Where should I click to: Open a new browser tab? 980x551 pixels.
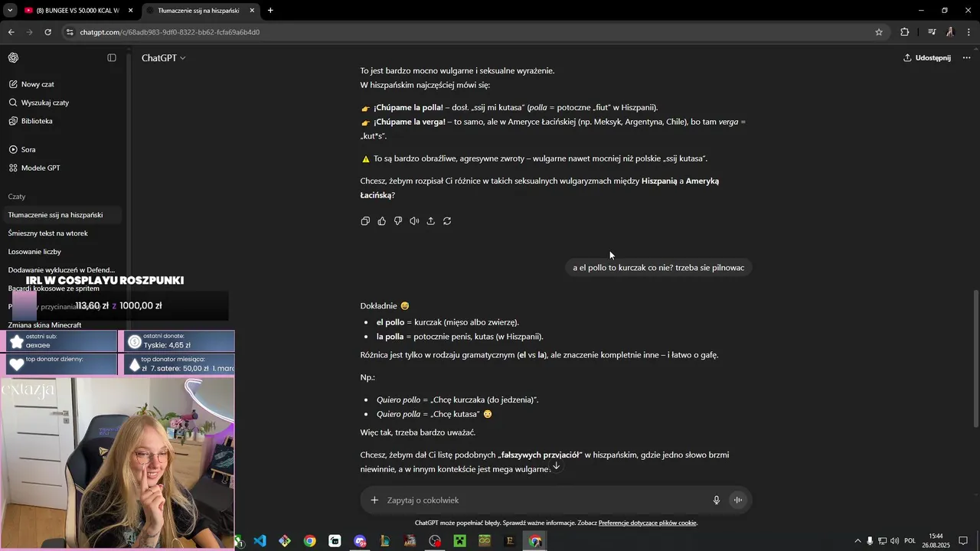point(270,11)
